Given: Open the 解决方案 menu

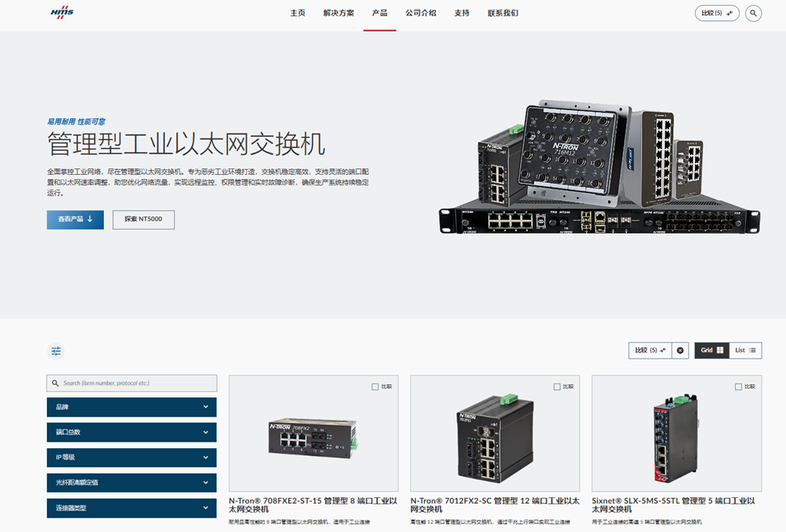Looking at the screenshot, I should pos(339,13).
